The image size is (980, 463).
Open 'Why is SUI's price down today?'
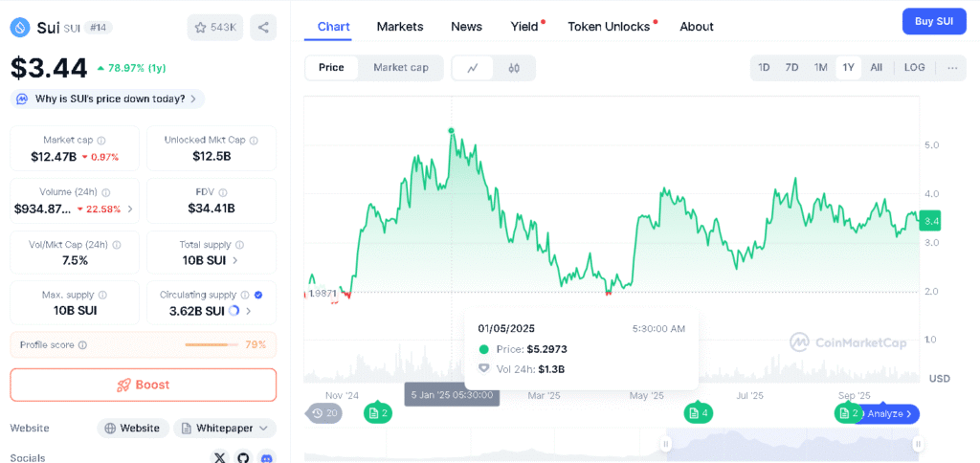[107, 99]
